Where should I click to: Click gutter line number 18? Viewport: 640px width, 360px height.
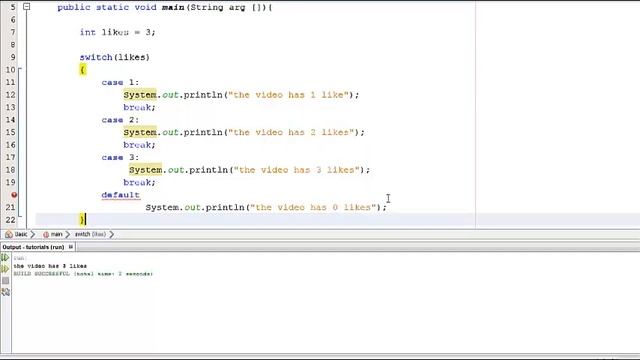(x=11, y=170)
